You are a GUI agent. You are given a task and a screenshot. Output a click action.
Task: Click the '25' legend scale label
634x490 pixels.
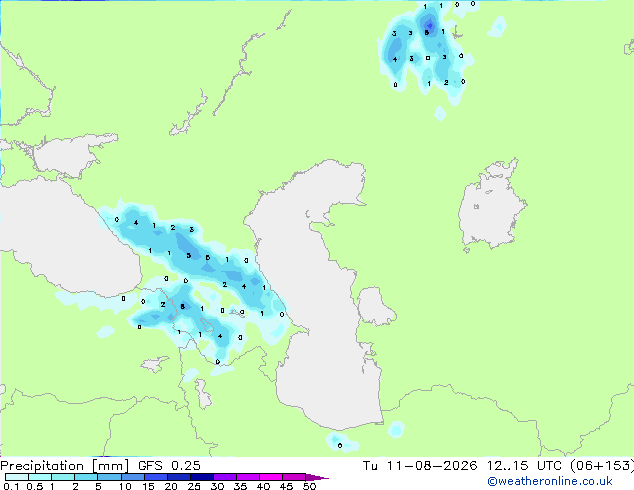(x=194, y=486)
